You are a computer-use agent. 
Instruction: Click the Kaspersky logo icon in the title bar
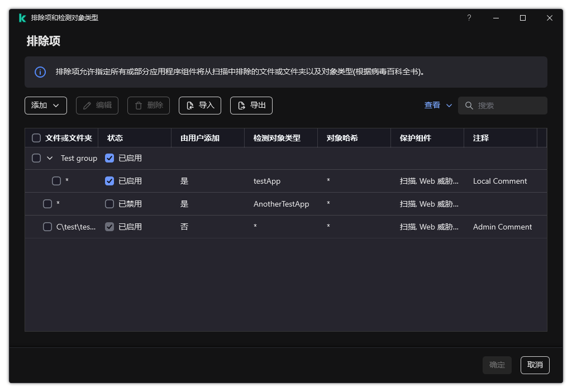pos(22,17)
